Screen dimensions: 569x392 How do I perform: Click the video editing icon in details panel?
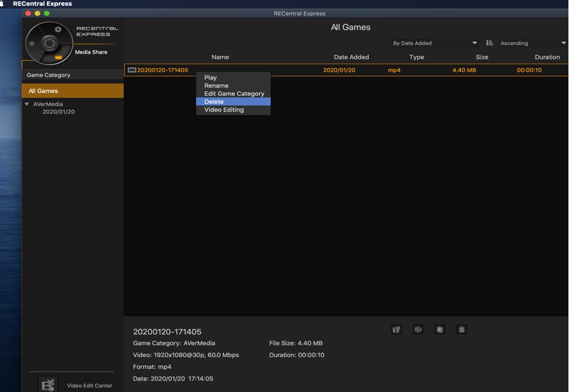[x=397, y=330]
